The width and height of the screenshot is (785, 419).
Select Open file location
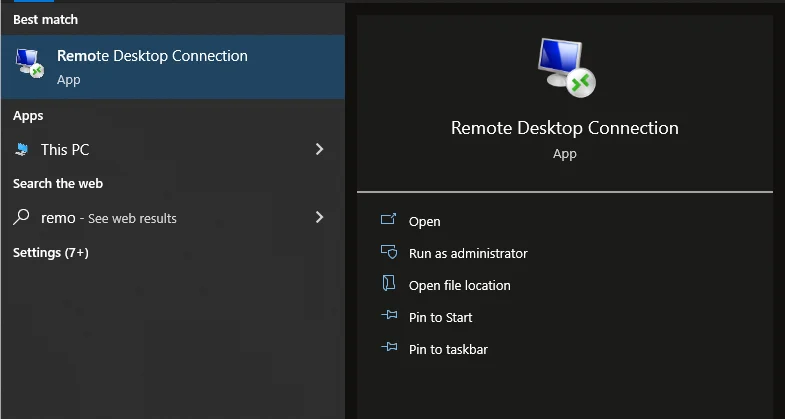pyautogui.click(x=460, y=285)
